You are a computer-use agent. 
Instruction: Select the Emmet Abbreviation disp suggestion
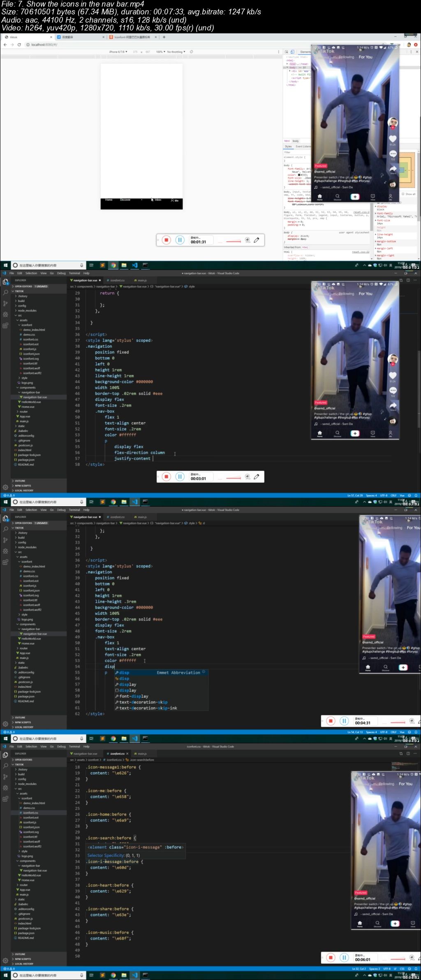[161, 673]
